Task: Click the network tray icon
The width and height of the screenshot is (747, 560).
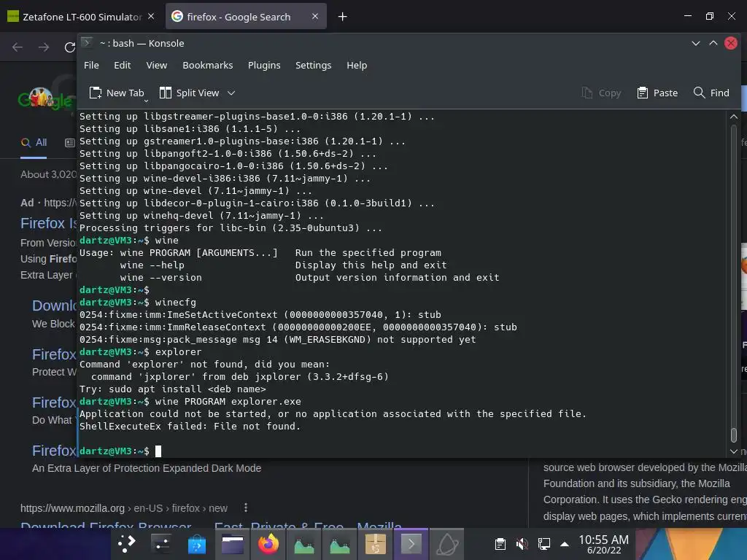Action: (x=544, y=544)
